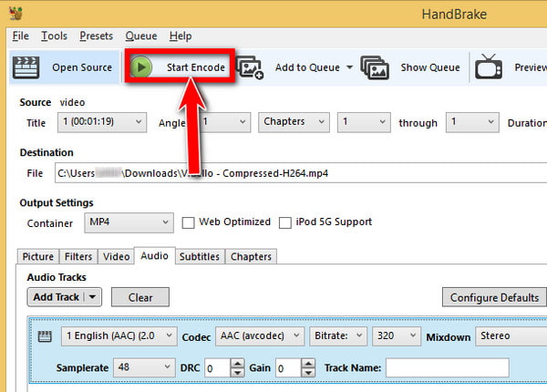Click the destination File path field
Image resolution: width=547 pixels, height=392 pixels.
coord(301,172)
